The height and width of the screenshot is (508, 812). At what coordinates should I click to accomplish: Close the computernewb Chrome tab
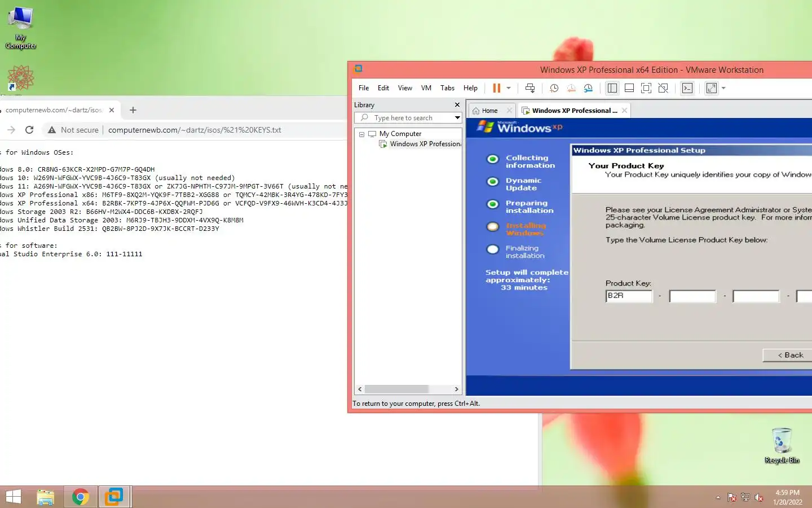point(112,110)
